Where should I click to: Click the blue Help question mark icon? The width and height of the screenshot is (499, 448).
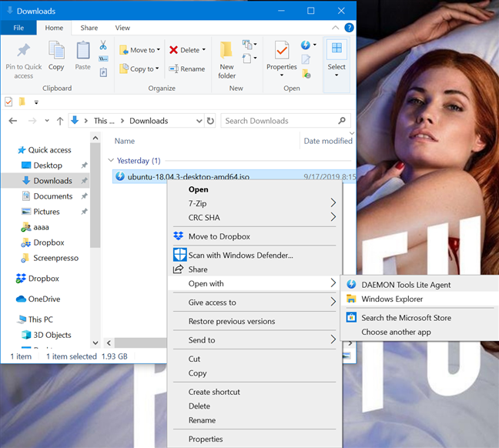click(x=349, y=28)
